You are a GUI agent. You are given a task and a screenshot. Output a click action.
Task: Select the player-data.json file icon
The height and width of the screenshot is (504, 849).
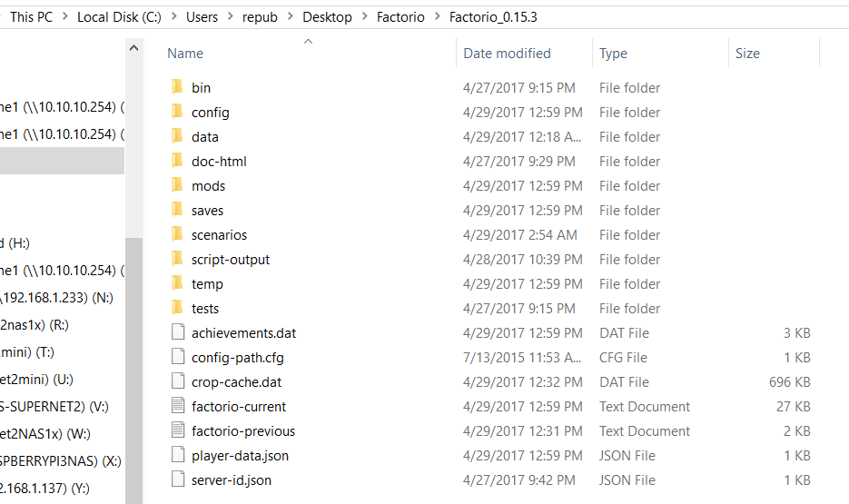(x=178, y=455)
